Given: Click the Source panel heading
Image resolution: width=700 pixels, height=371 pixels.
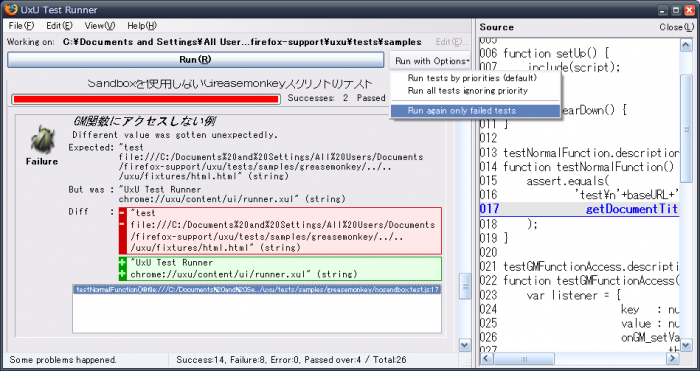Looking at the screenshot, I should (x=496, y=27).
